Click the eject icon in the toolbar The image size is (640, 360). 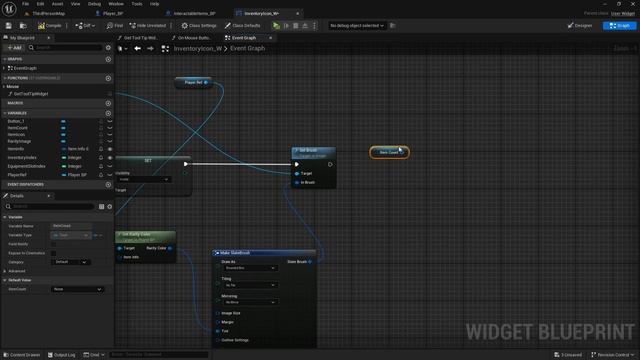[305, 26]
